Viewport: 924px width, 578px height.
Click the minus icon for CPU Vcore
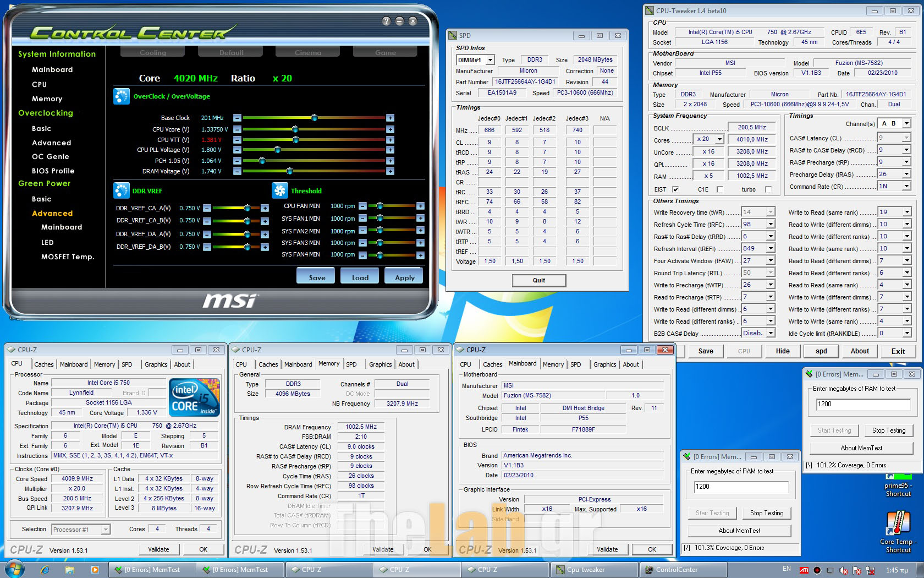(237, 129)
